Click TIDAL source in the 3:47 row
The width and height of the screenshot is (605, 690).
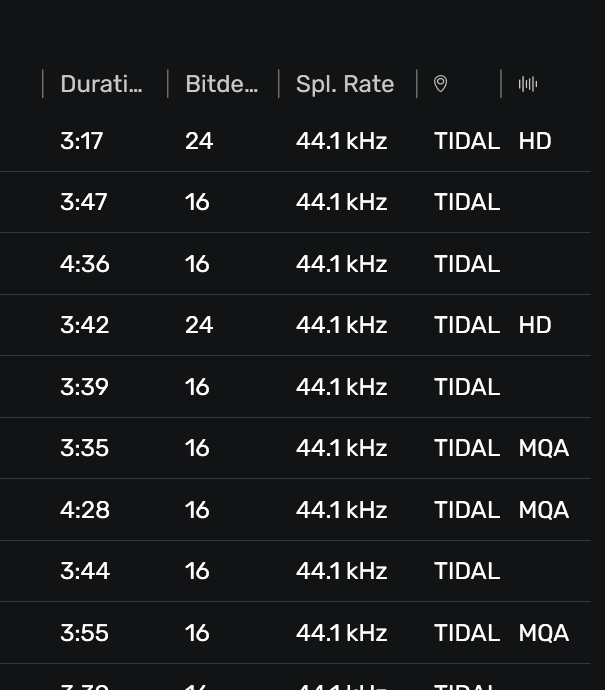coord(466,202)
